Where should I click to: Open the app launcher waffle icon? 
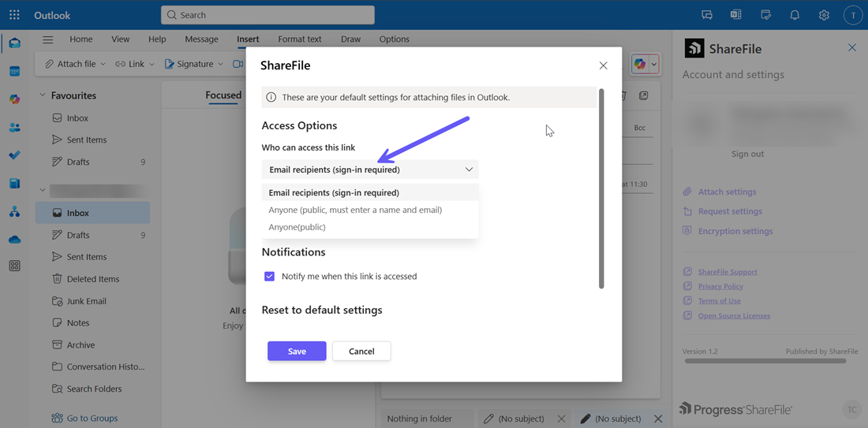(14, 15)
